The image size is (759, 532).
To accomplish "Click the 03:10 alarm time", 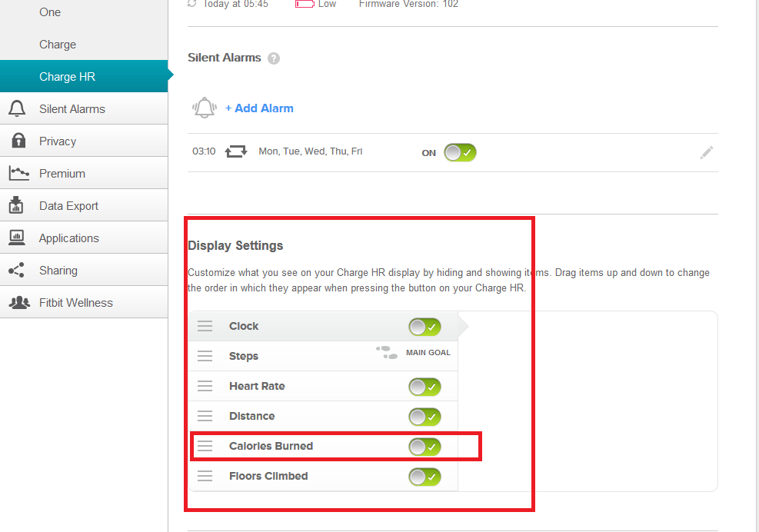I will pos(204,151).
